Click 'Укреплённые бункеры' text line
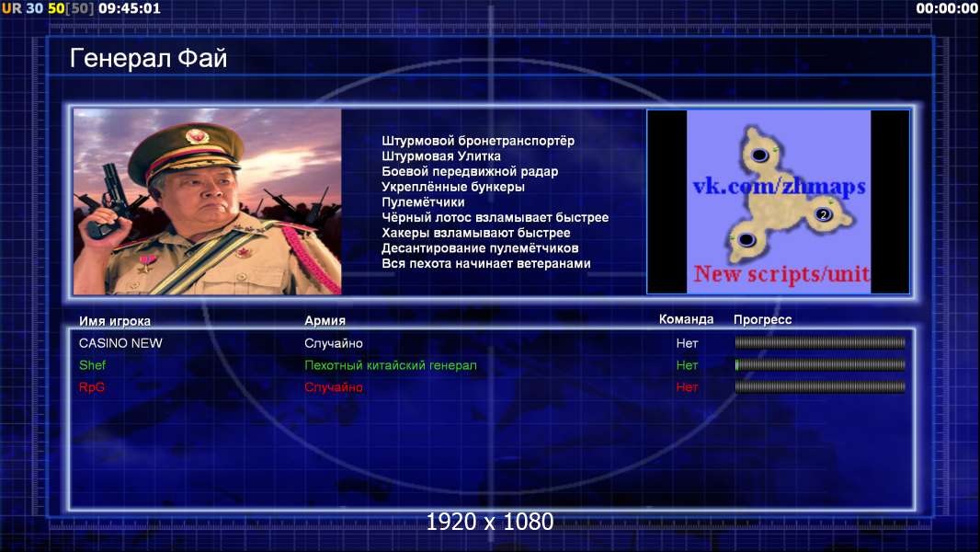 [453, 187]
